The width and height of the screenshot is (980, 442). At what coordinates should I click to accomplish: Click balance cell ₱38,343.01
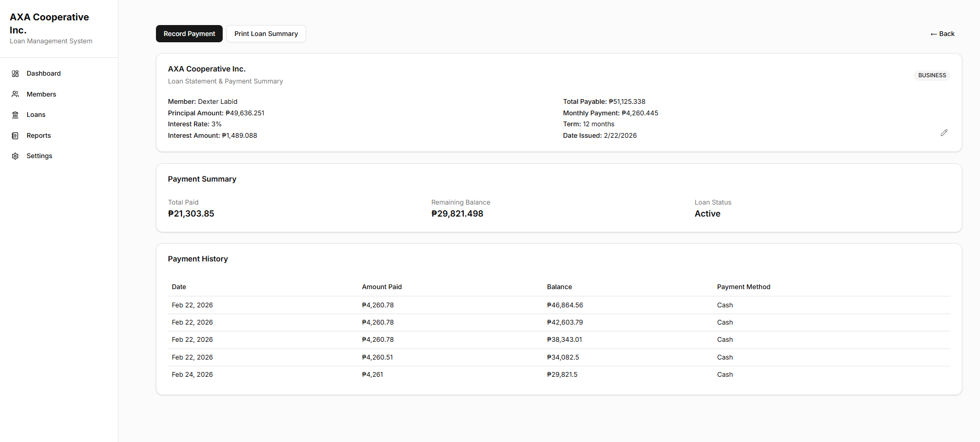(x=564, y=340)
